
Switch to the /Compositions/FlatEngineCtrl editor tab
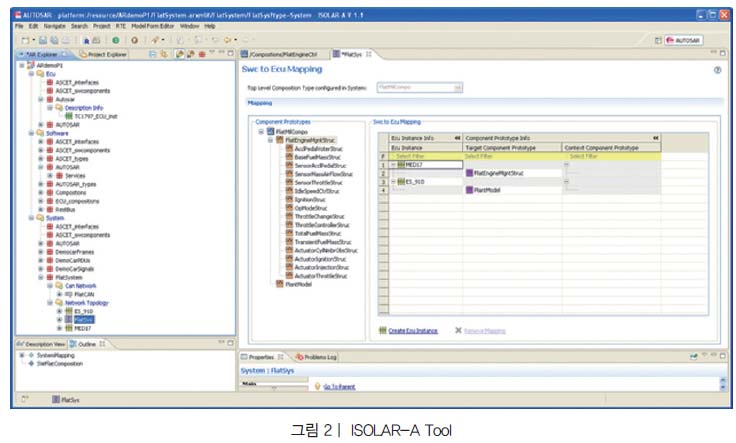pyautogui.click(x=279, y=54)
